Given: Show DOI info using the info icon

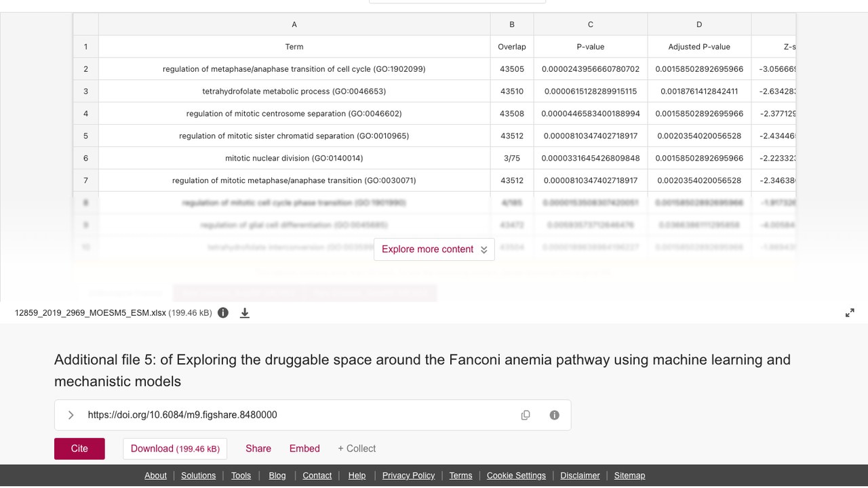Looking at the screenshot, I should pyautogui.click(x=555, y=415).
